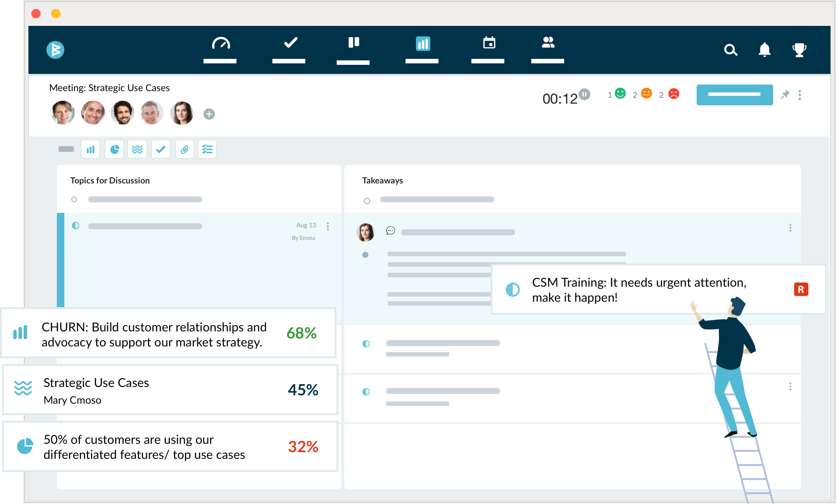
Task: Open the calendar icon in navbar
Action: pyautogui.click(x=489, y=43)
